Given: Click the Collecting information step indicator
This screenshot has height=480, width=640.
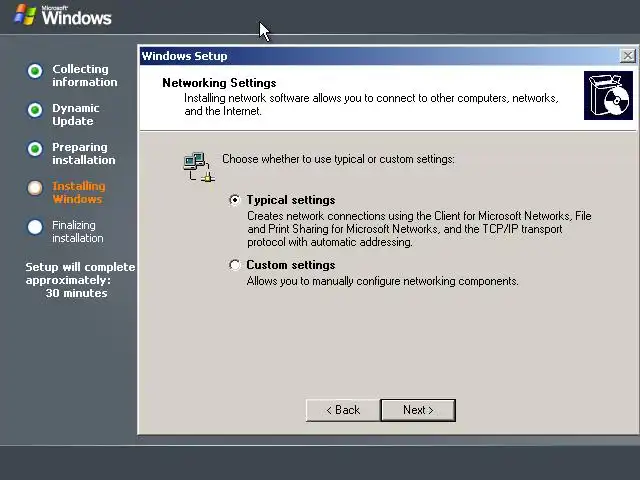Looking at the screenshot, I should (x=35, y=71).
